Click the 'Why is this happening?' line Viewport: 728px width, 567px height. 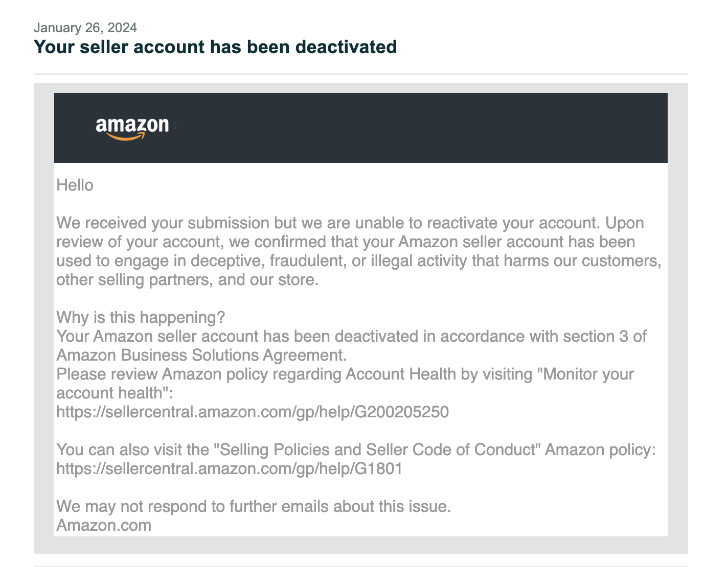(x=141, y=317)
